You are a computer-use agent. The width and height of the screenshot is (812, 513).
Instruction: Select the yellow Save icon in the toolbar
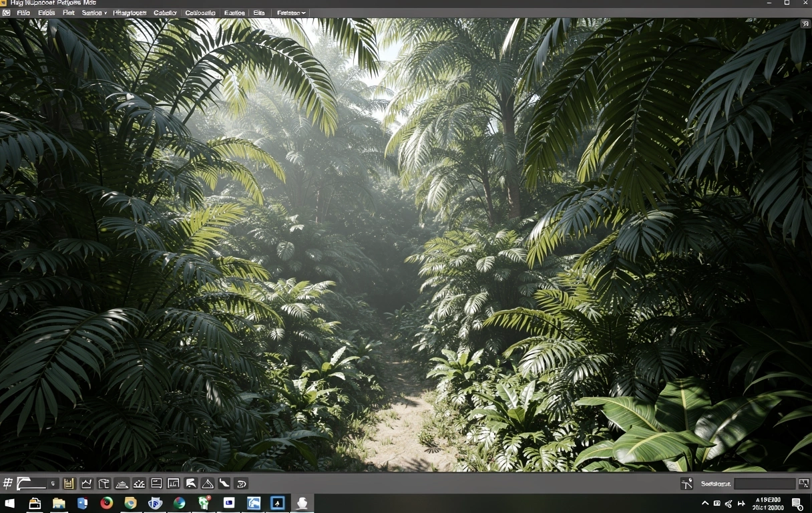point(69,483)
